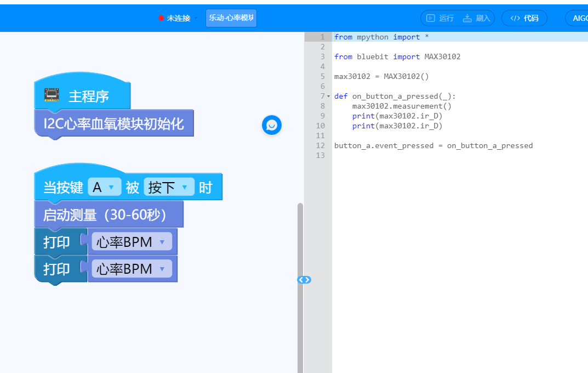
Task: Toggle the 代码 code view button
Action: click(x=524, y=18)
